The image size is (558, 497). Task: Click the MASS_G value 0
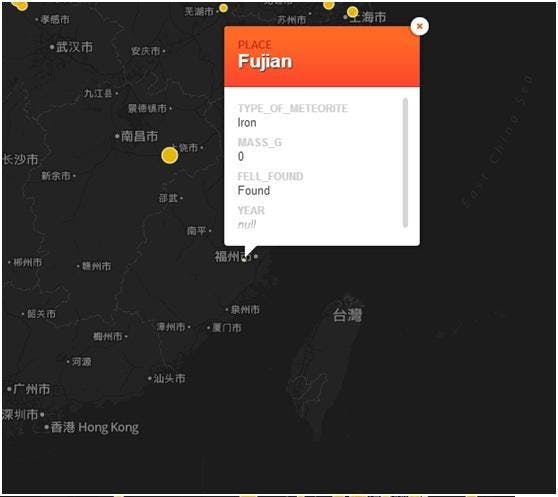click(241, 157)
